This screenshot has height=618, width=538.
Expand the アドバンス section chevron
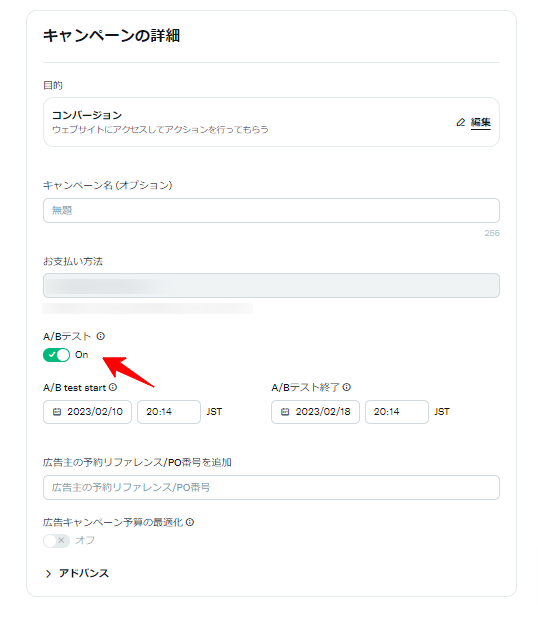pyautogui.click(x=48, y=574)
